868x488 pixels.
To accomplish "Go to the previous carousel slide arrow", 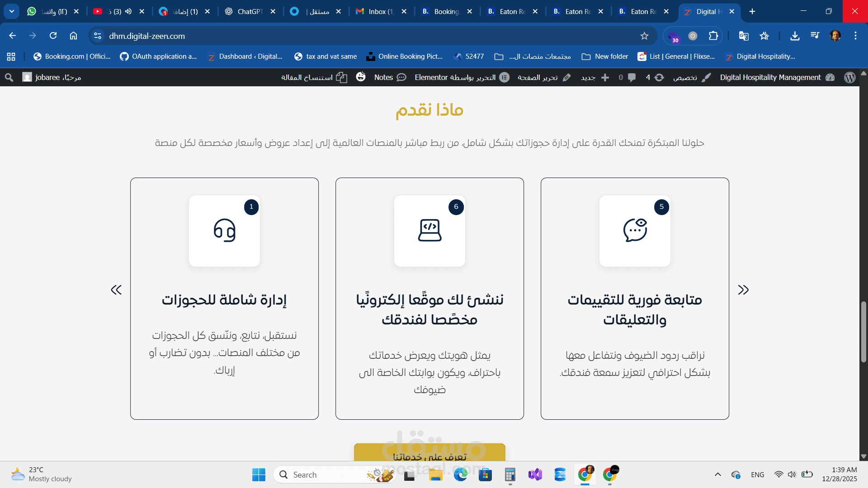I will point(116,290).
